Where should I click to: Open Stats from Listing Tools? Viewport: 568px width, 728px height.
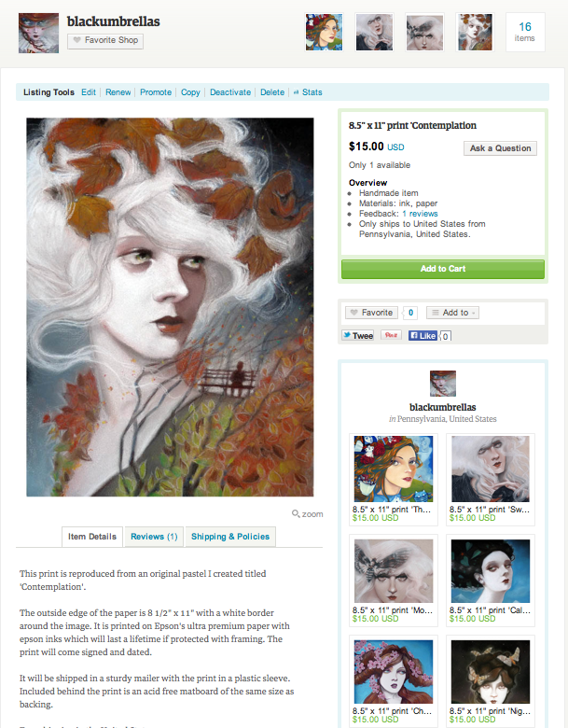pos(308,92)
